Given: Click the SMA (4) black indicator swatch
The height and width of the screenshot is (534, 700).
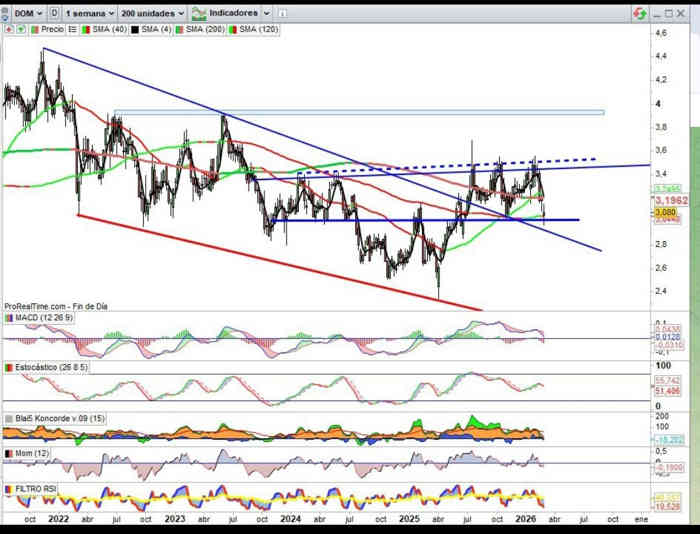Looking at the screenshot, I should coord(134,30).
